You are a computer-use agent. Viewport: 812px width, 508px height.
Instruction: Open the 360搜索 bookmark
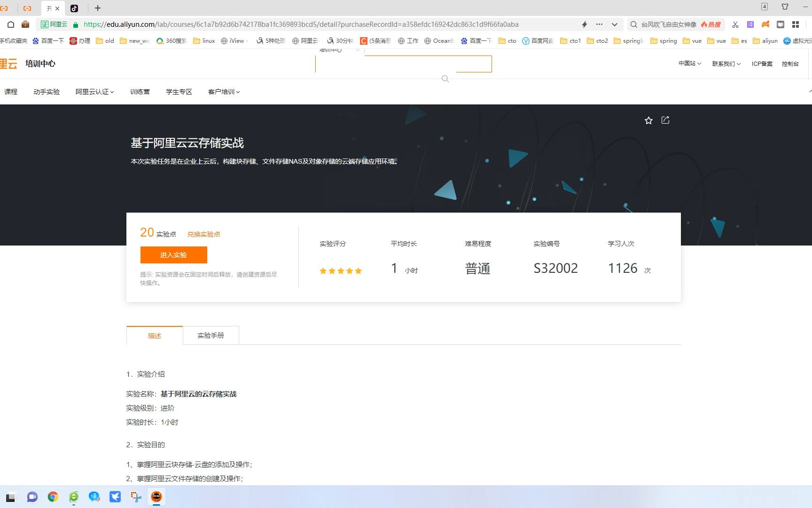pyautogui.click(x=172, y=41)
